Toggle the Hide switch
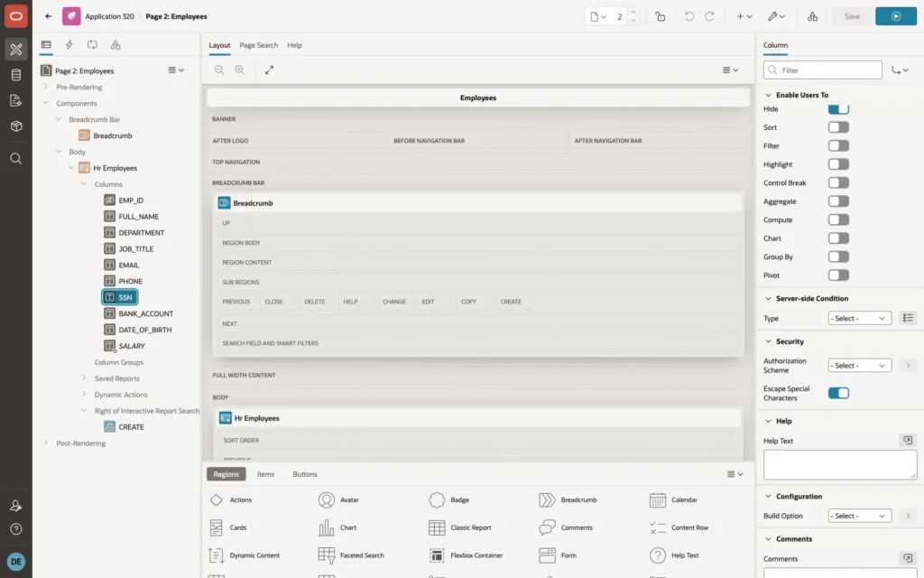The height and width of the screenshot is (578, 924). (838, 108)
